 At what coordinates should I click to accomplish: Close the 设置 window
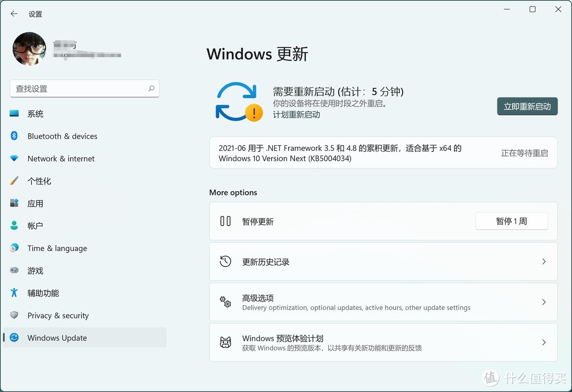[558, 10]
